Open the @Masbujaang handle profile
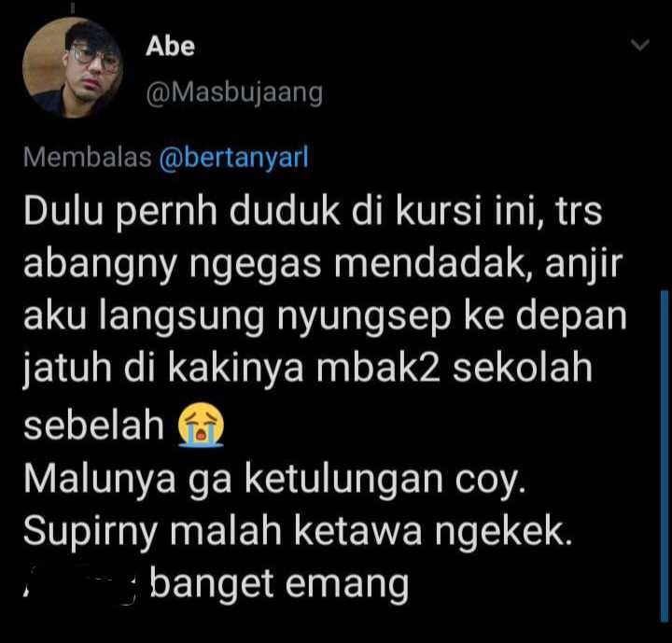This screenshot has width=672, height=643. 234,93
